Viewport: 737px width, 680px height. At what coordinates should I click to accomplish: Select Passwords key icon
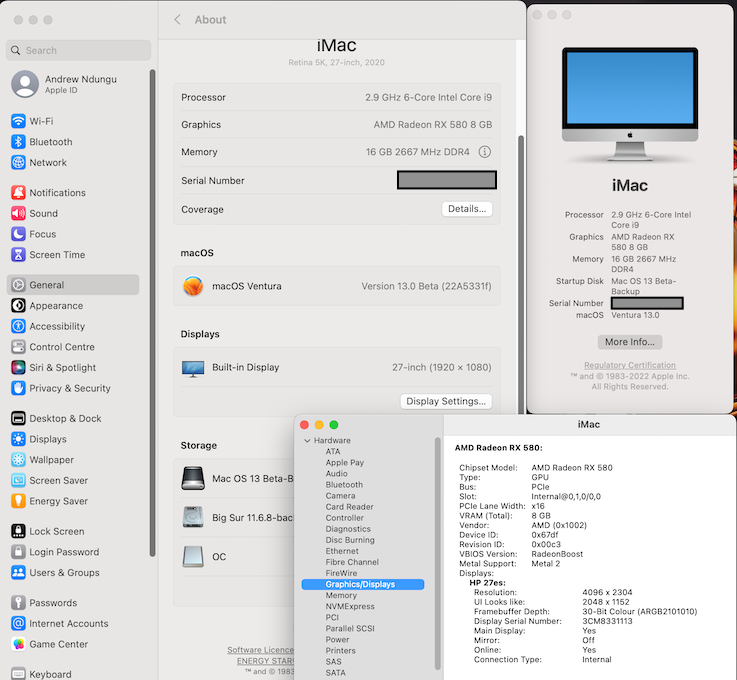point(18,602)
